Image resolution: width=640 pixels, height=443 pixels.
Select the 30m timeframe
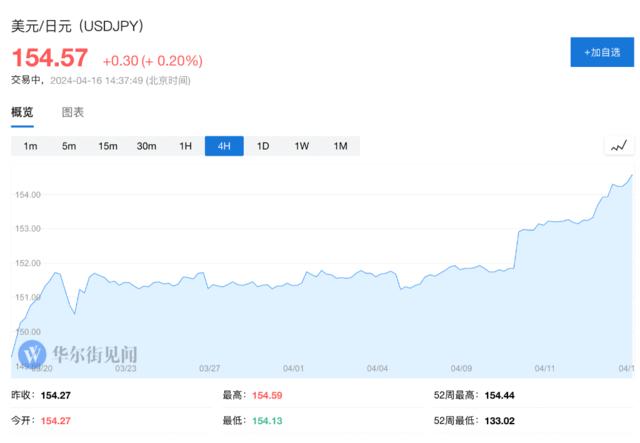click(147, 146)
